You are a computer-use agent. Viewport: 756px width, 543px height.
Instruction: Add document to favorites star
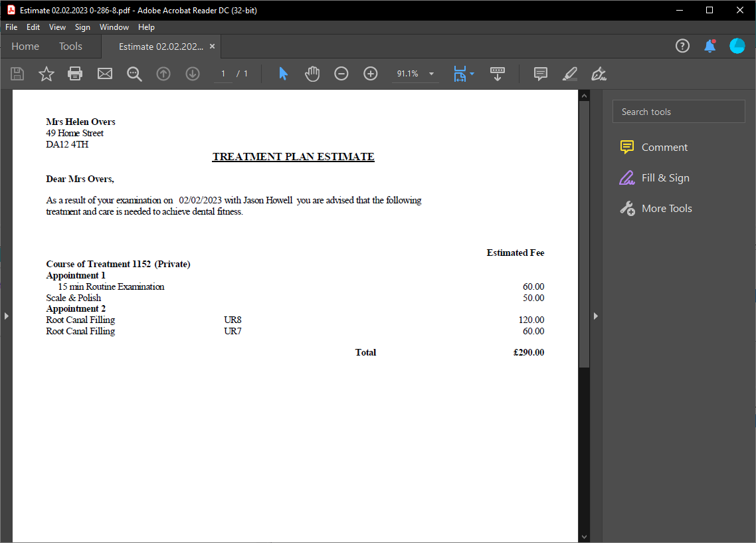46,74
